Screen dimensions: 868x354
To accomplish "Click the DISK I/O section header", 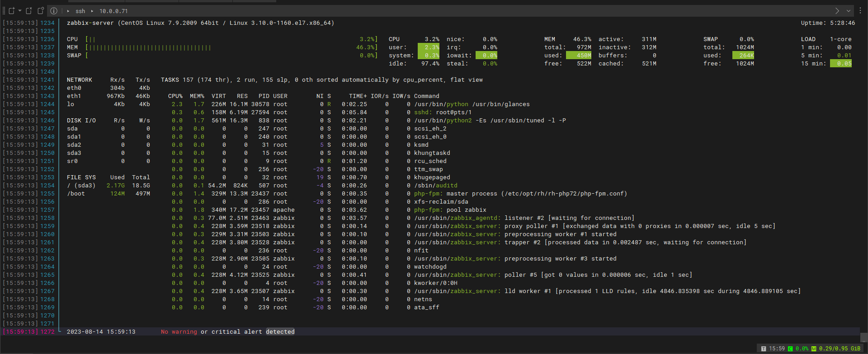I will (x=81, y=121).
